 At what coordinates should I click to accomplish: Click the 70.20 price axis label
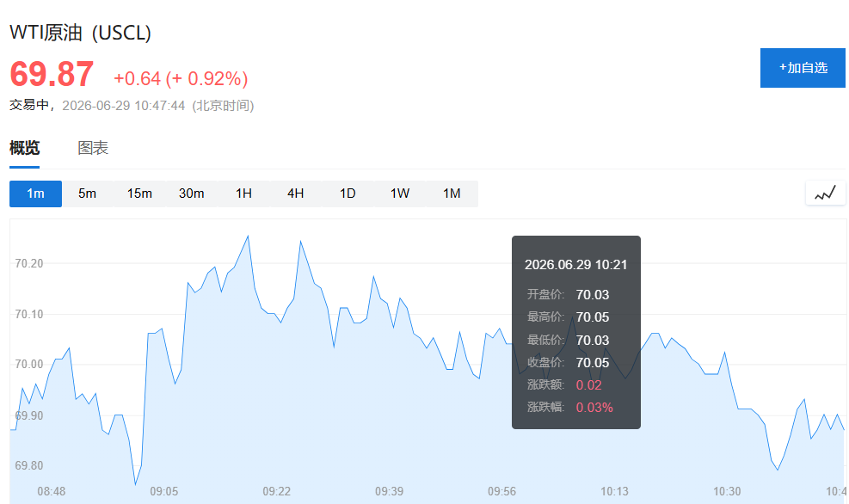[28, 264]
